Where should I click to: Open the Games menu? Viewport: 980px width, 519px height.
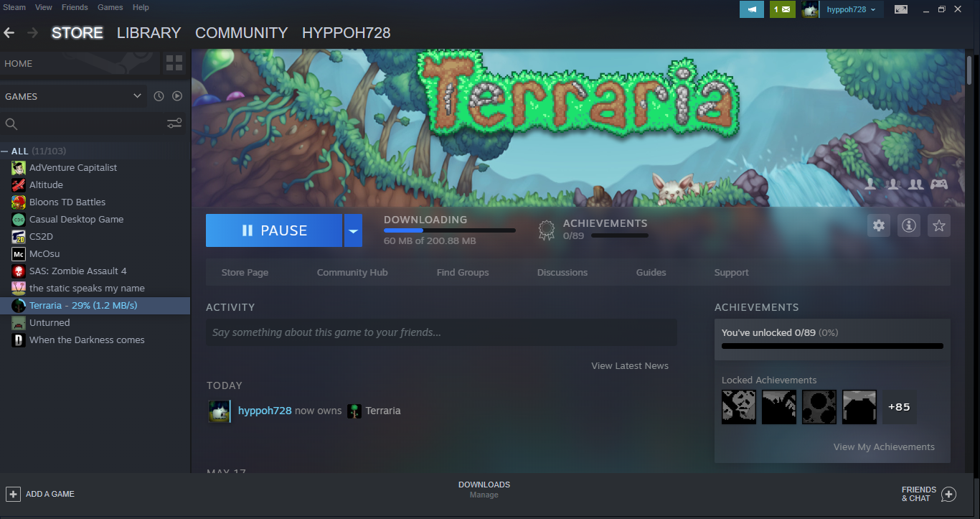tap(110, 7)
